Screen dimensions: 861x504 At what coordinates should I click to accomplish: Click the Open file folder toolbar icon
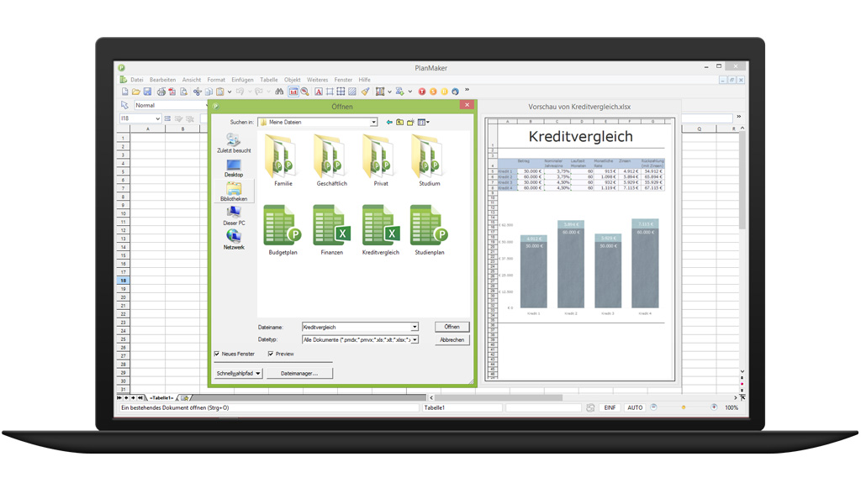pos(135,92)
